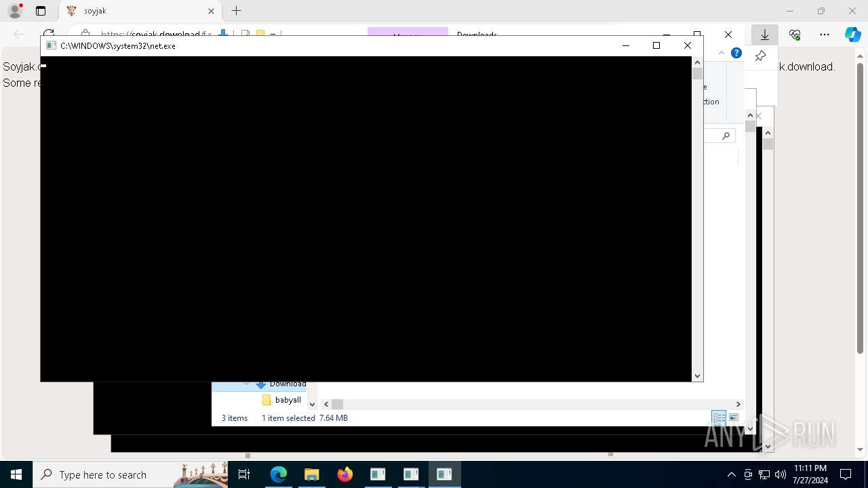Collapse Downloads tree node in Explorer
The width and height of the screenshot is (868, 488).
(247, 384)
